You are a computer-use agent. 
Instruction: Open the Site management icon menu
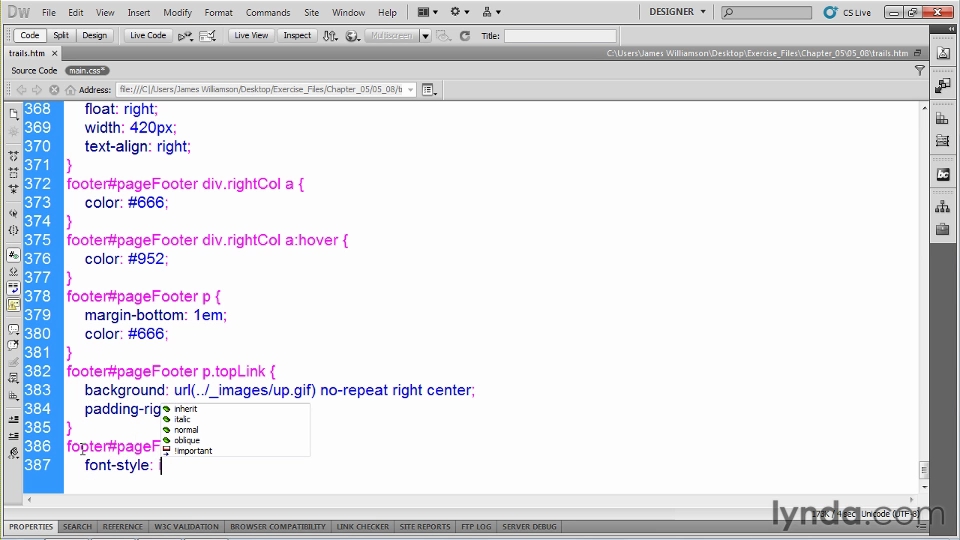(x=491, y=12)
